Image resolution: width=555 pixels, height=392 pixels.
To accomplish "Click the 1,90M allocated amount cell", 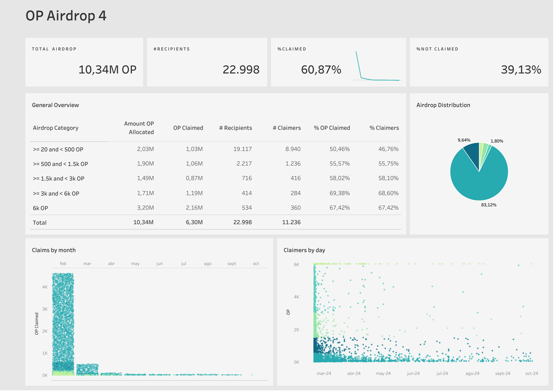I will pos(146,164).
